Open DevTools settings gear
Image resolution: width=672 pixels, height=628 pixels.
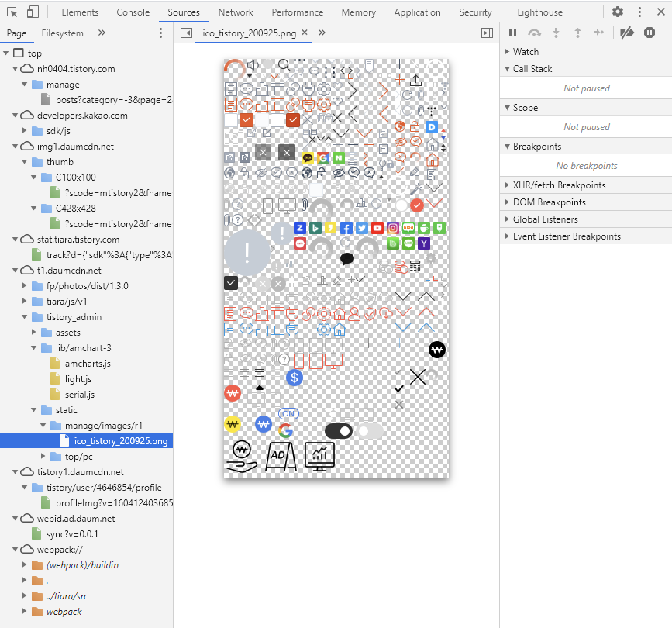(618, 12)
